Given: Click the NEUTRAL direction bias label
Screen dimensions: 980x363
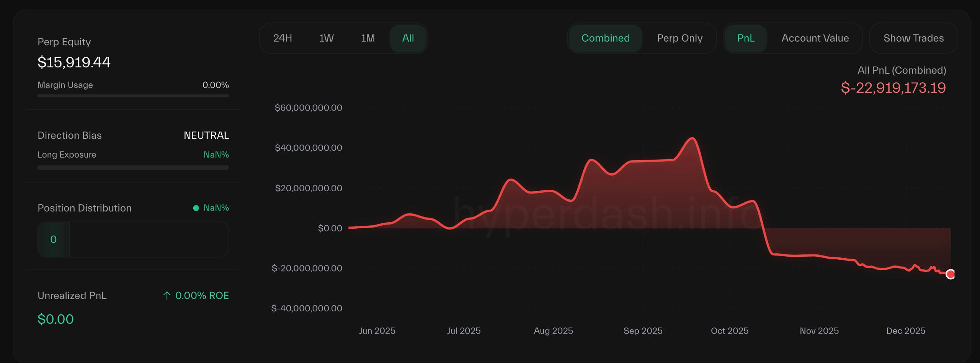Looking at the screenshot, I should 206,135.
